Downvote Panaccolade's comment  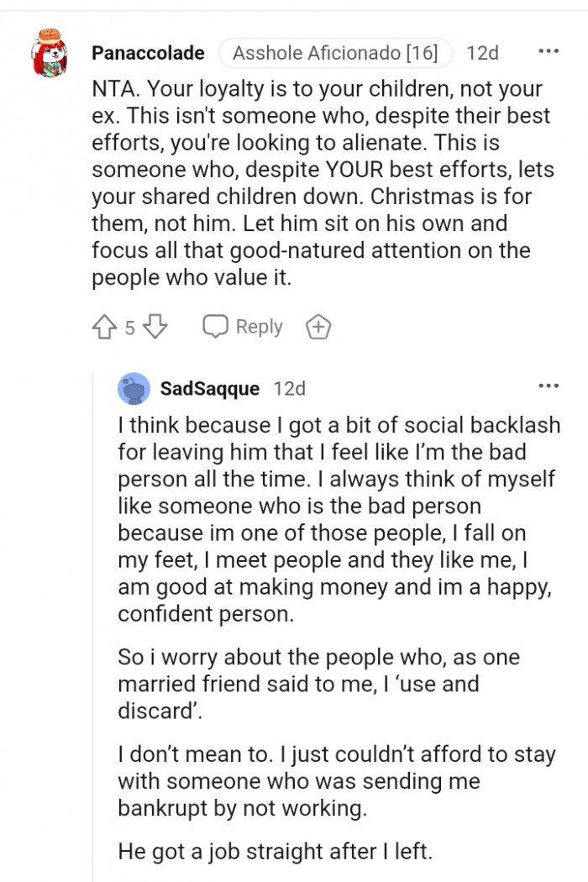(x=156, y=327)
